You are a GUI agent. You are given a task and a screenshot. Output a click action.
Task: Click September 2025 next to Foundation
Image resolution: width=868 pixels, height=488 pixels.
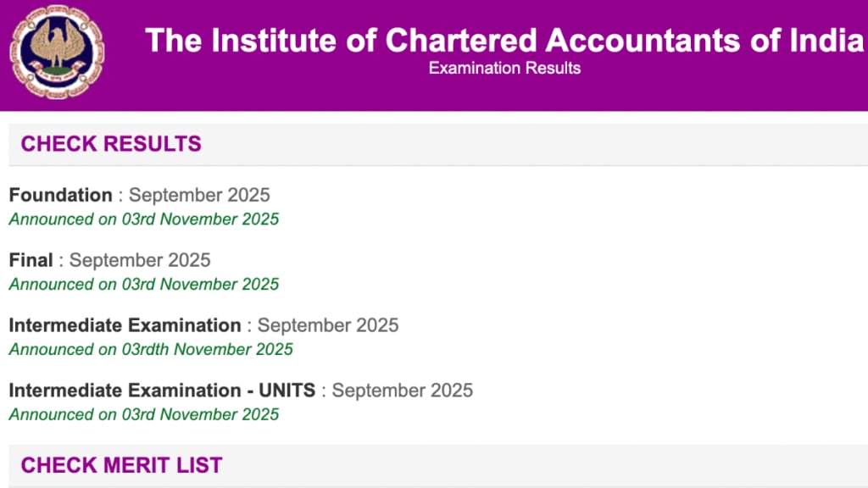[x=198, y=195]
